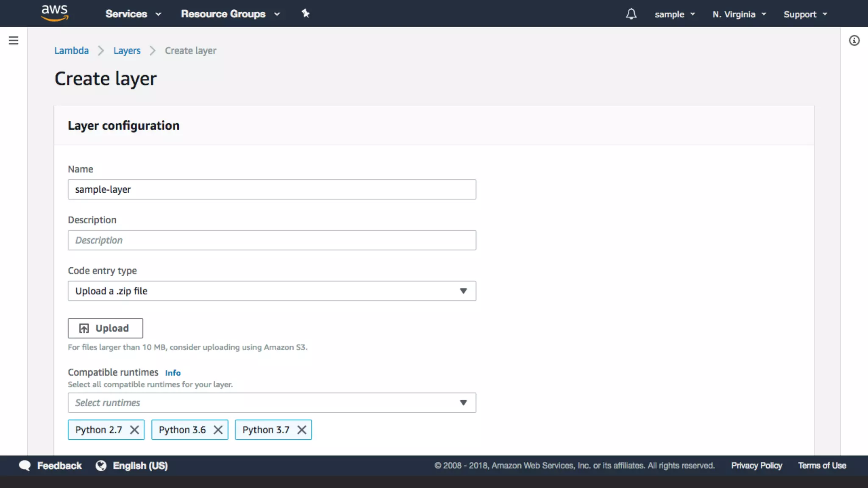Expand the Code entry type dropdown
The width and height of the screenshot is (868, 488).
click(272, 291)
